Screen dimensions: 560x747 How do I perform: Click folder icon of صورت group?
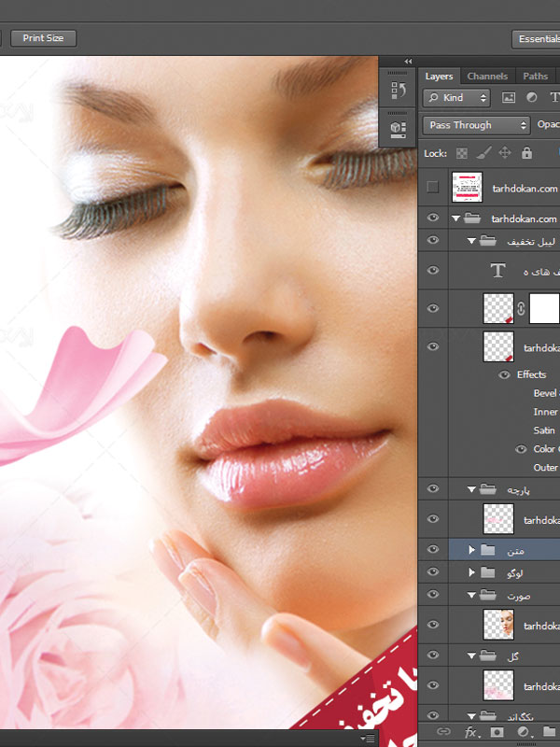tap(487, 595)
